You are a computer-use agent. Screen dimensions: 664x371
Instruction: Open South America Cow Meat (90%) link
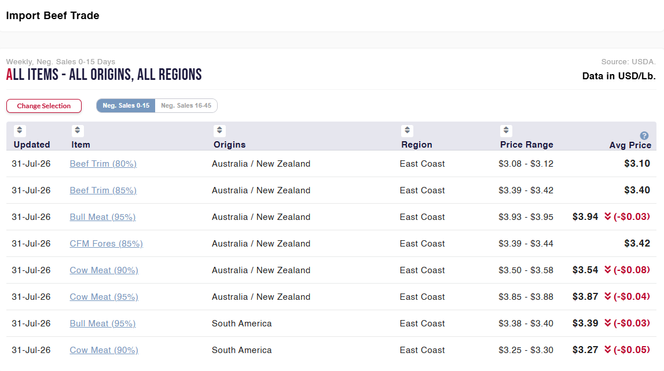[x=104, y=350]
